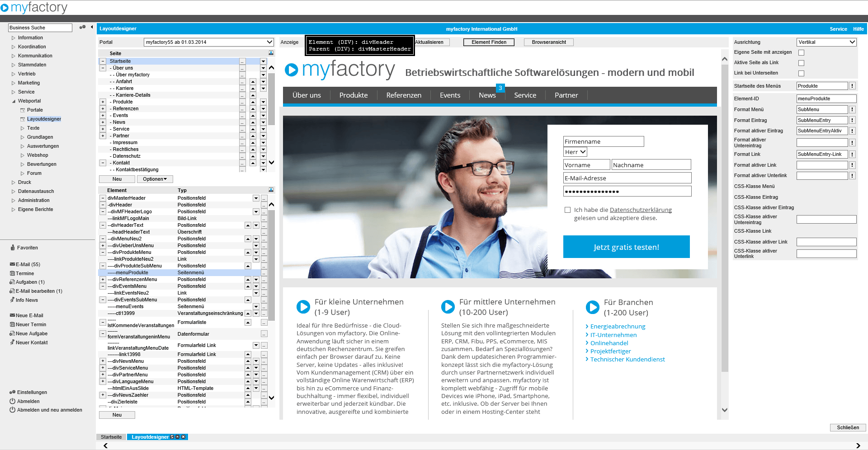Enable Eigene Seite mit anzeigen checkbox
Image resolution: width=868 pixels, height=450 pixels.
(801, 52)
